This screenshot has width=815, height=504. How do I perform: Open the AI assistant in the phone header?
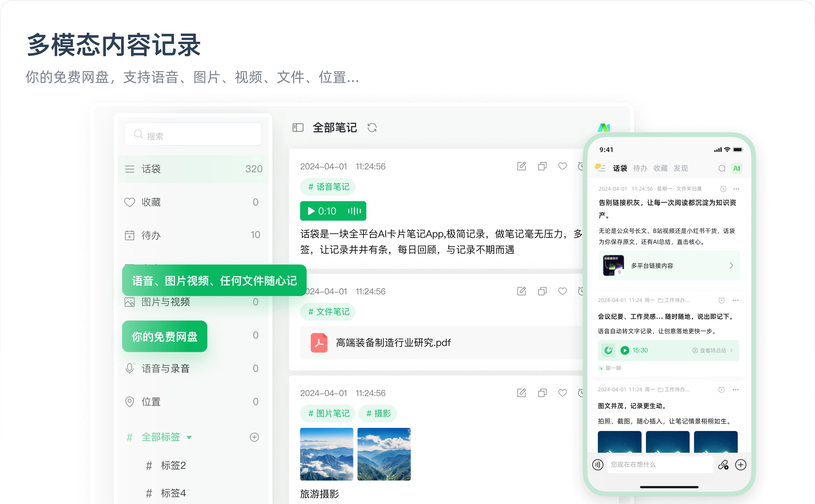737,168
